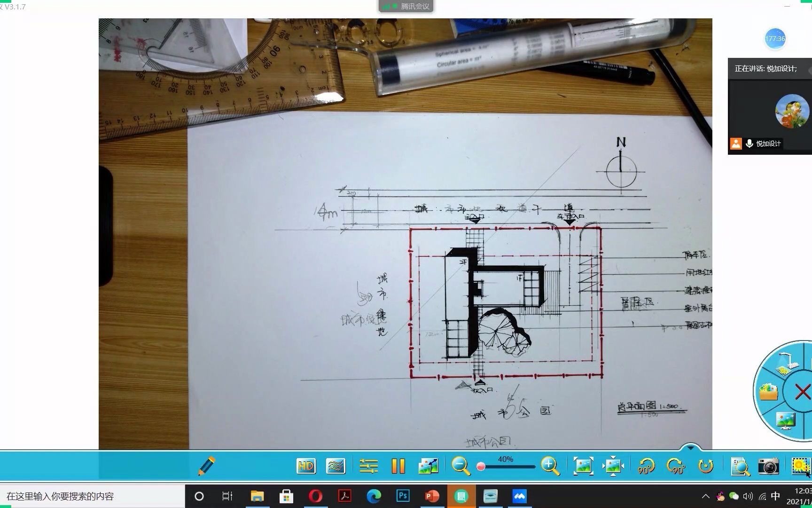This screenshot has width=812, height=508.
Task: Toggle HD resolution mode
Action: [306, 466]
